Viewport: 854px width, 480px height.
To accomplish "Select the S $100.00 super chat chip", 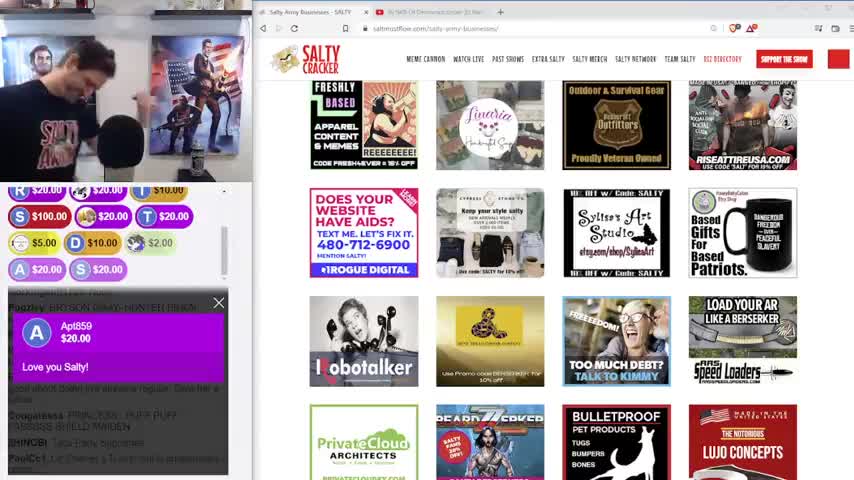I will [39, 216].
